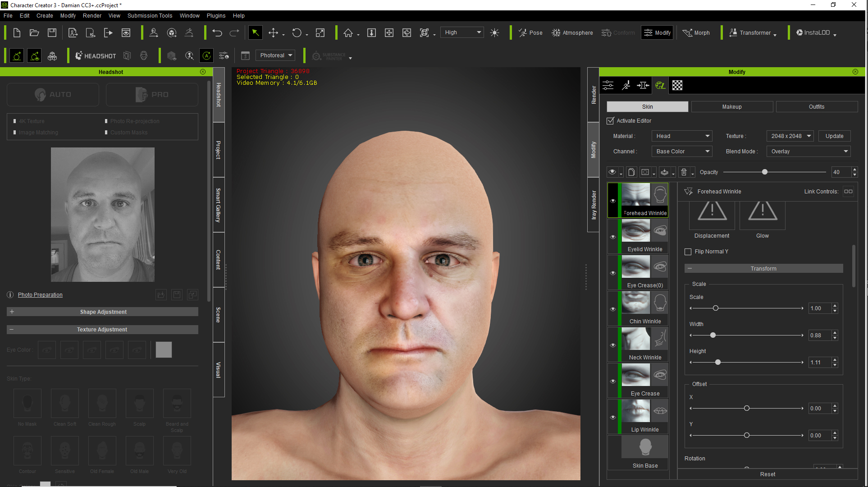Toggle Activate Editor checkbox

(610, 121)
